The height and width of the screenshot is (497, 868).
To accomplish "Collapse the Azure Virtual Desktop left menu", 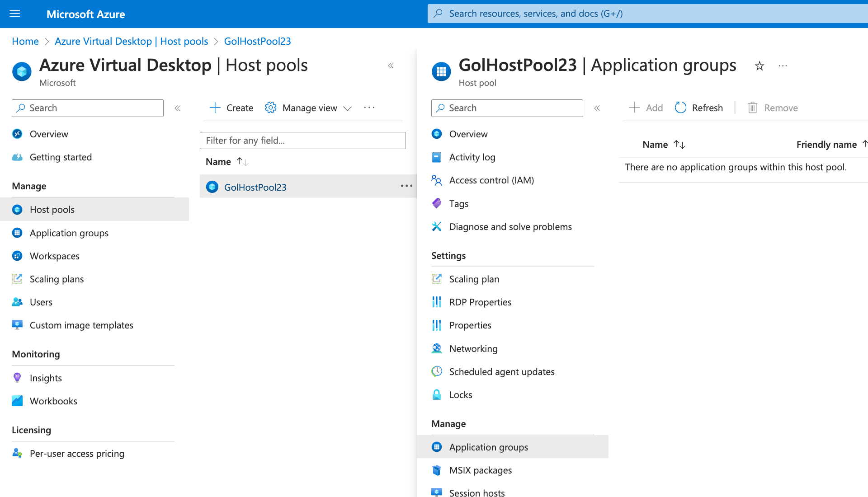I will (x=178, y=108).
